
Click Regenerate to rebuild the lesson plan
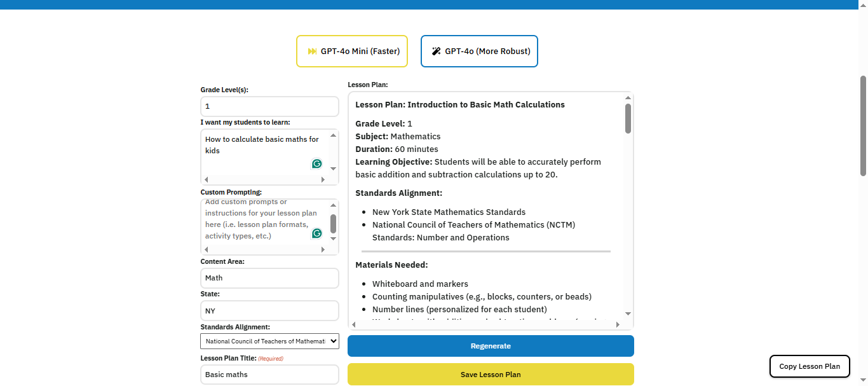click(x=490, y=346)
